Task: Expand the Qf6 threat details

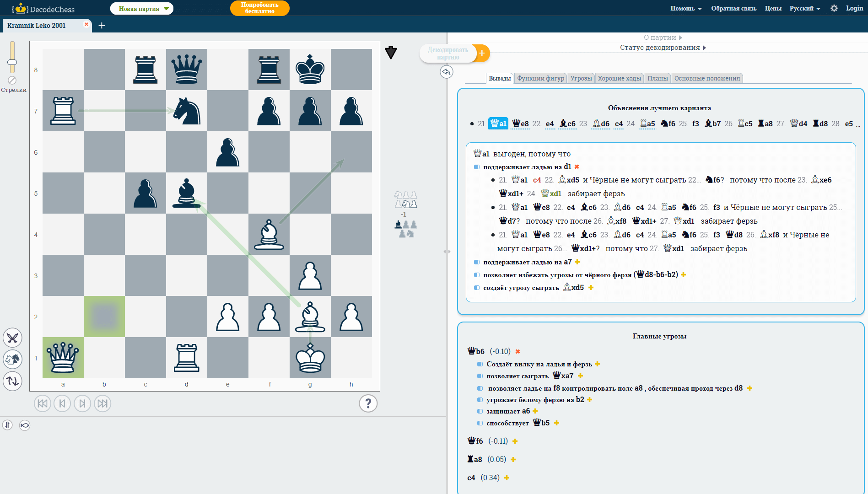Action: click(515, 441)
